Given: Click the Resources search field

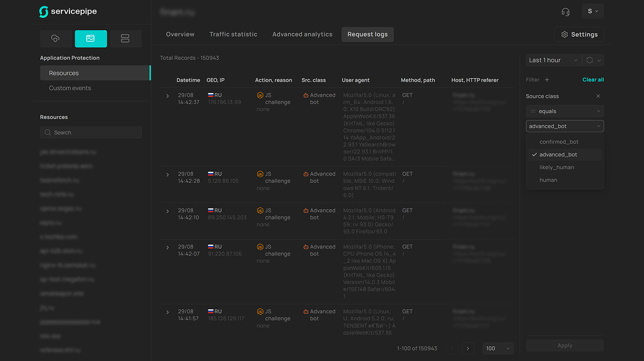Looking at the screenshot, I should tap(91, 133).
